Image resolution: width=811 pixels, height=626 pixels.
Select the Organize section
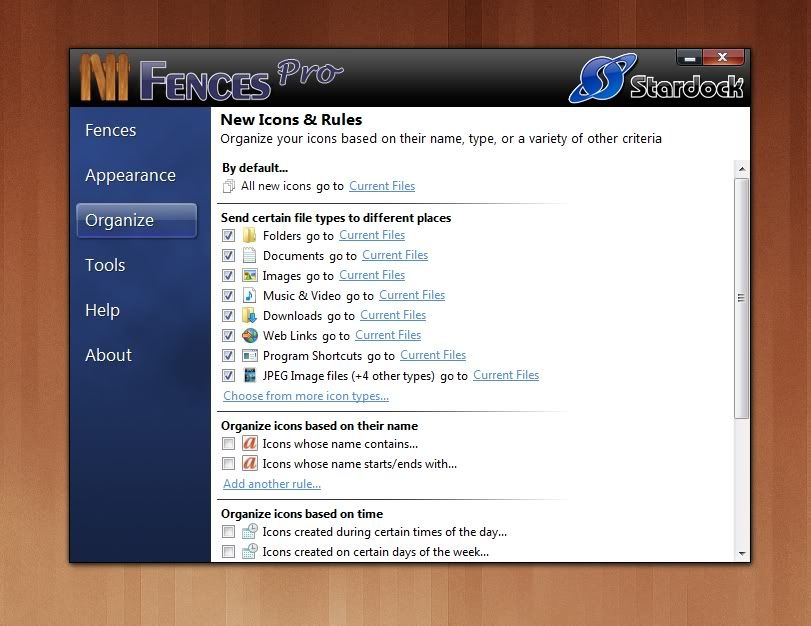click(x=137, y=220)
